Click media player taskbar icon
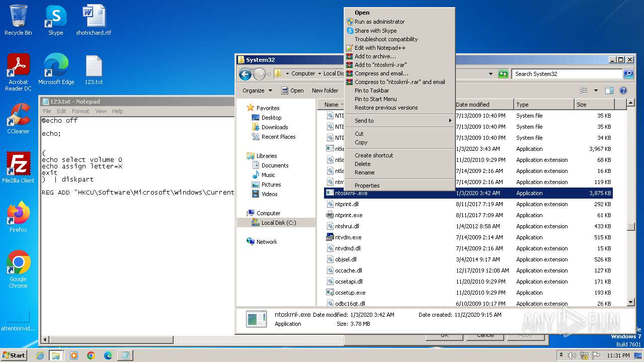The width and height of the screenshot is (644, 362). 74,355
